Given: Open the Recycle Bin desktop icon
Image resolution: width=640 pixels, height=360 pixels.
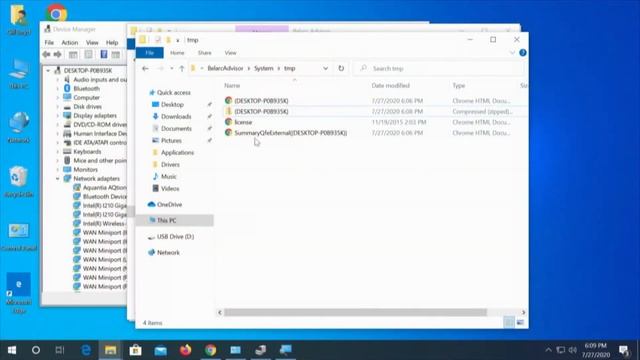Looking at the screenshot, I should 18,182.
